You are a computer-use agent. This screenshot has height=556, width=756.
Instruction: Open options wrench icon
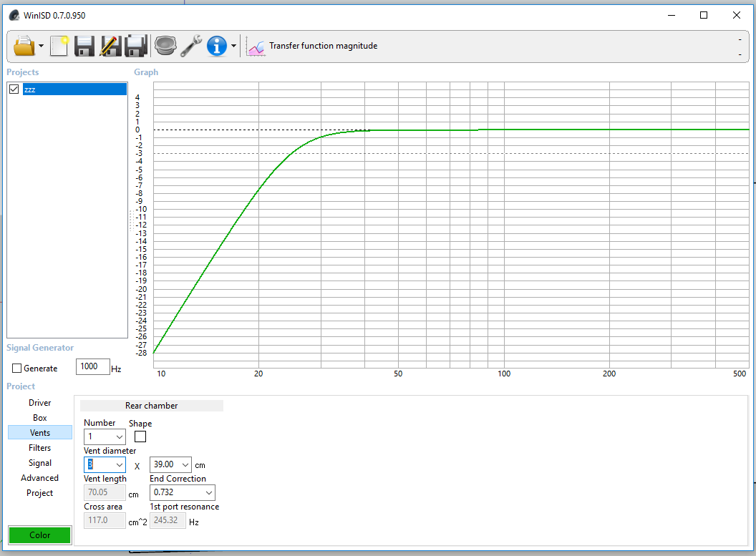191,47
